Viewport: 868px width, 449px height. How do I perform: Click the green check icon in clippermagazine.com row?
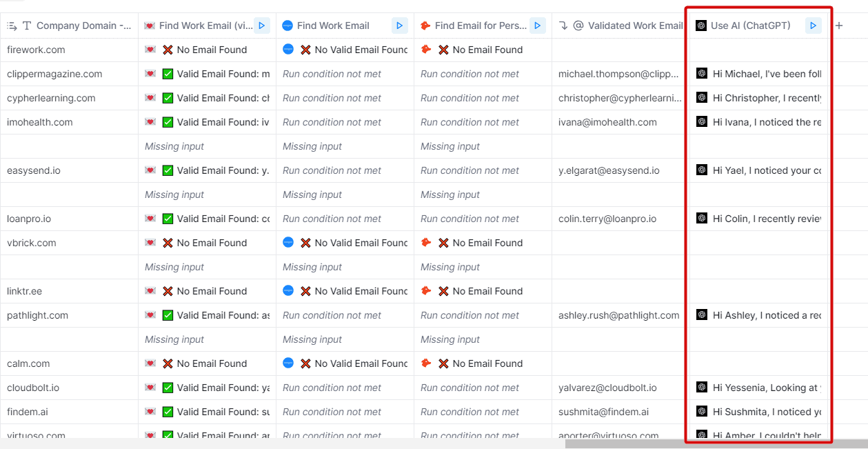coord(168,74)
